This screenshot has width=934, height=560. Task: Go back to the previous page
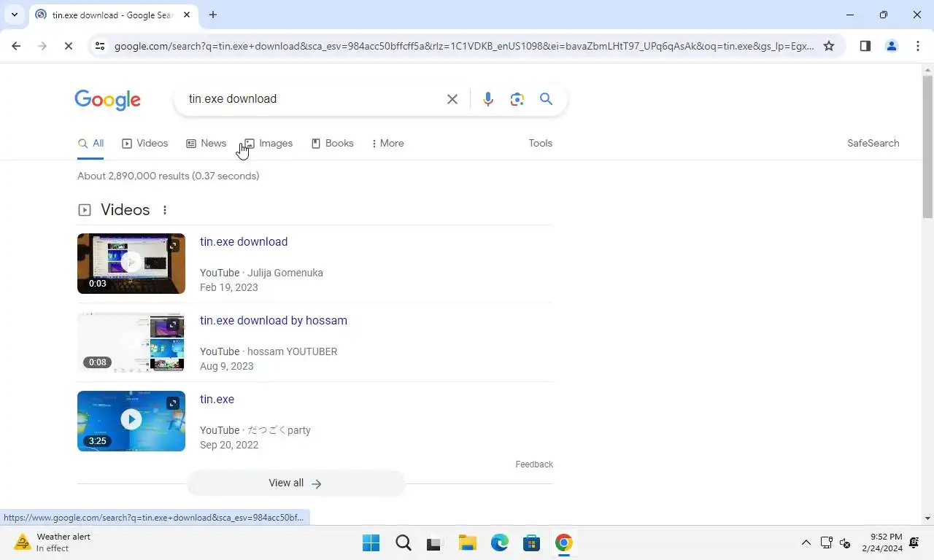pos(16,46)
